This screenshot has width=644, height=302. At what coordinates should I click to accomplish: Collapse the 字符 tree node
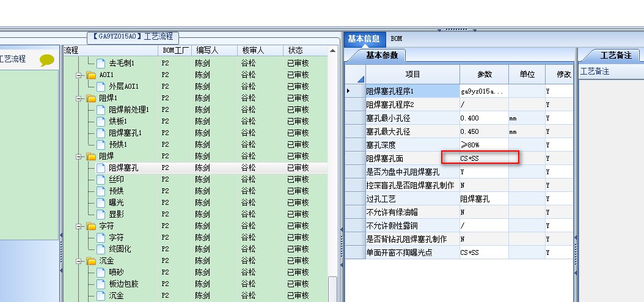point(78,226)
